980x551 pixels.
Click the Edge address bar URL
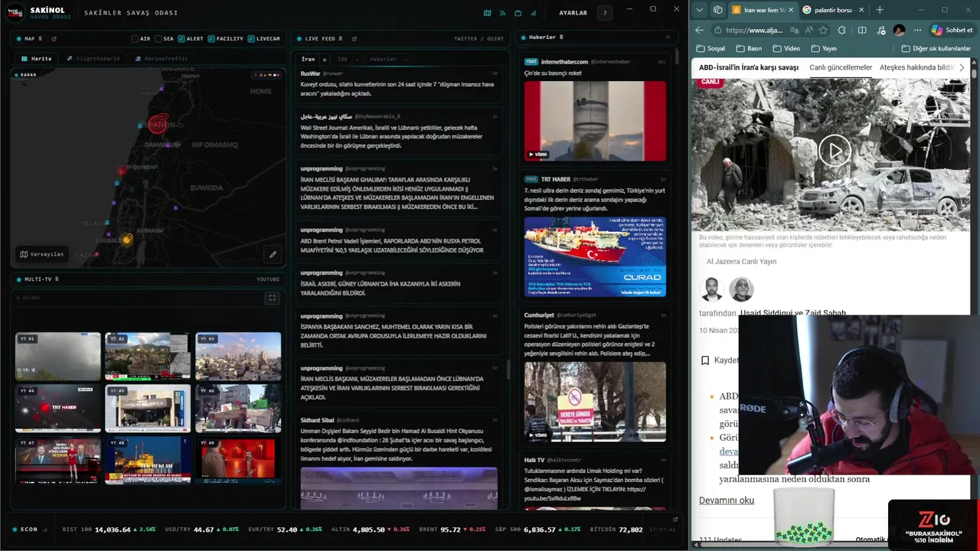click(x=754, y=30)
